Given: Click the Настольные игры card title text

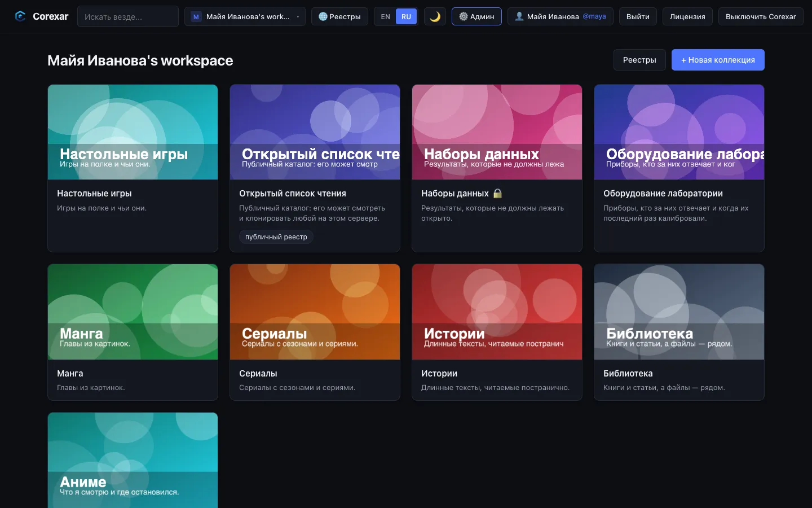Looking at the screenshot, I should point(94,193).
